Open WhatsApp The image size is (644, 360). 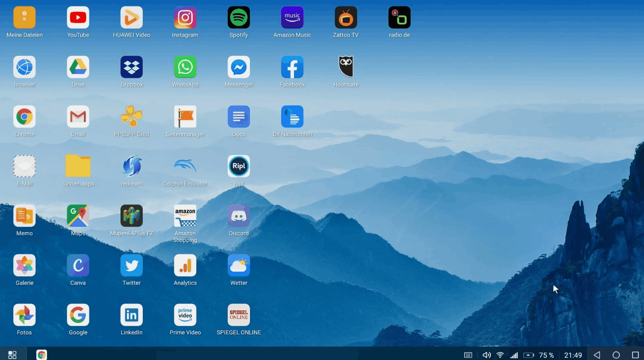[185, 67]
